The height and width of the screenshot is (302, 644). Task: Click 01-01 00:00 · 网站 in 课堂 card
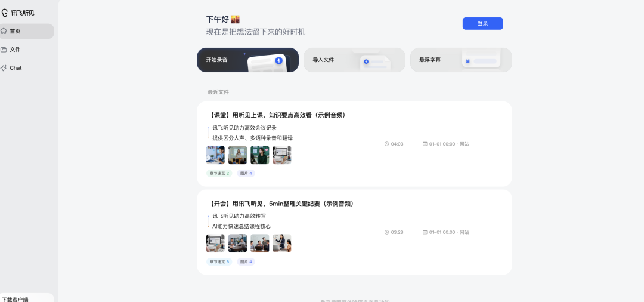click(449, 144)
